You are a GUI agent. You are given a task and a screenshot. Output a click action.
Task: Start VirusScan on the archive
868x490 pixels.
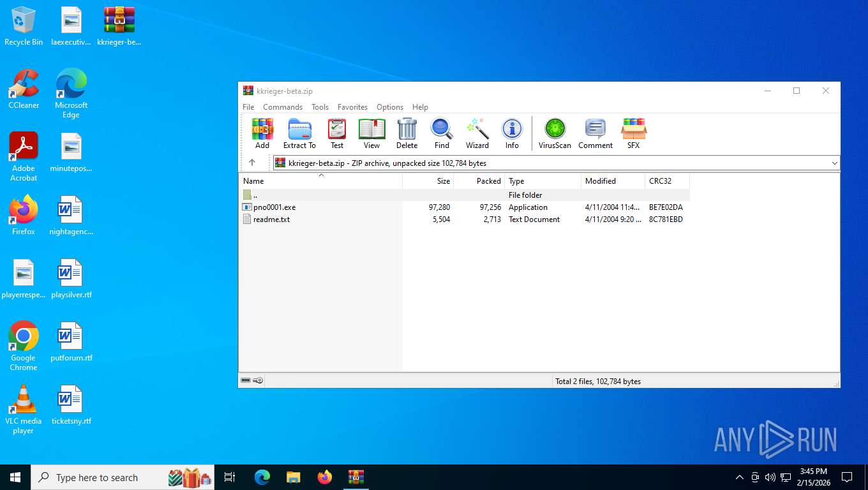(x=555, y=133)
